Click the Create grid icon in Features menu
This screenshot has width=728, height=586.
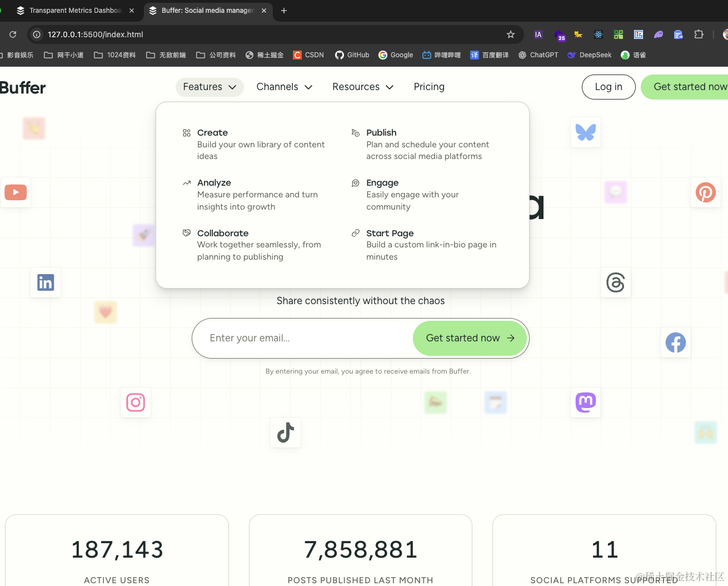point(187,133)
